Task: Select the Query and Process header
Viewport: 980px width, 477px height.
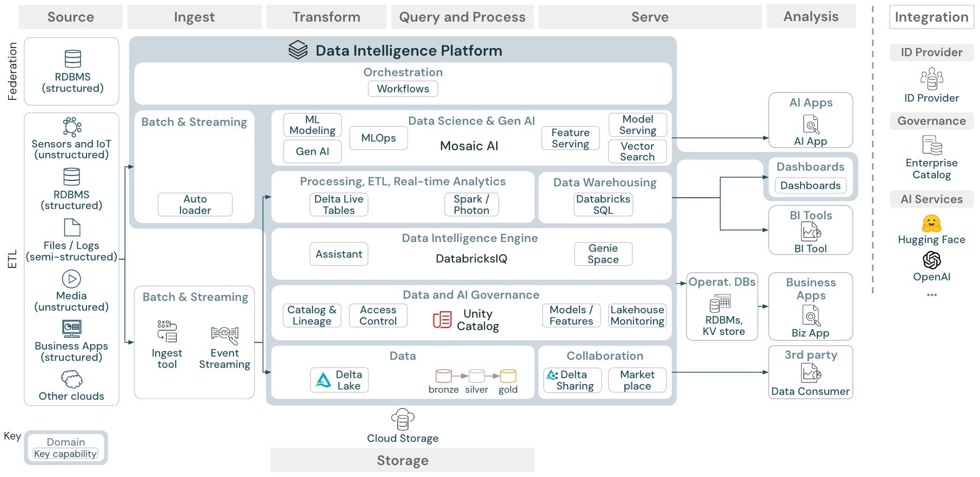Action: (462, 17)
